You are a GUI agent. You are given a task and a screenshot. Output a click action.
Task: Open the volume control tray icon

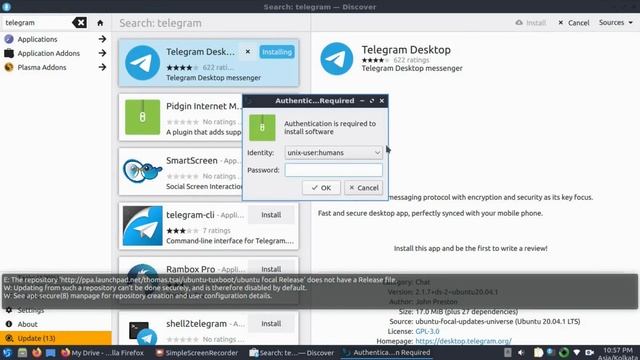coord(521,353)
